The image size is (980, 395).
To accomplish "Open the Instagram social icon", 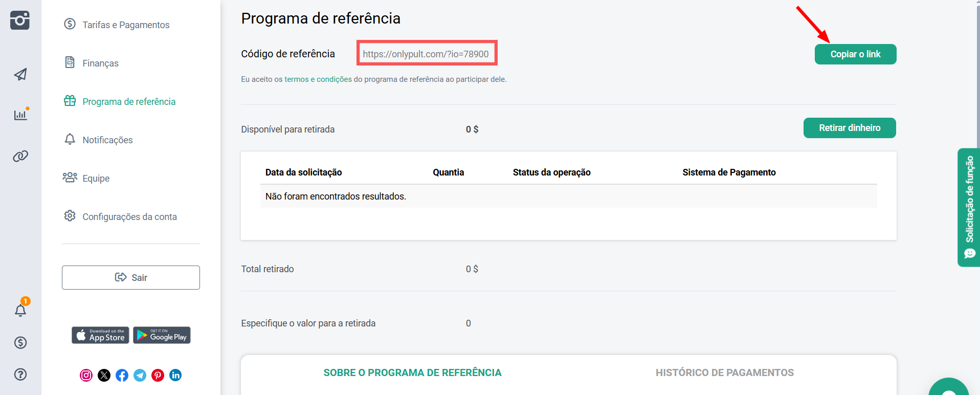I will click(86, 376).
